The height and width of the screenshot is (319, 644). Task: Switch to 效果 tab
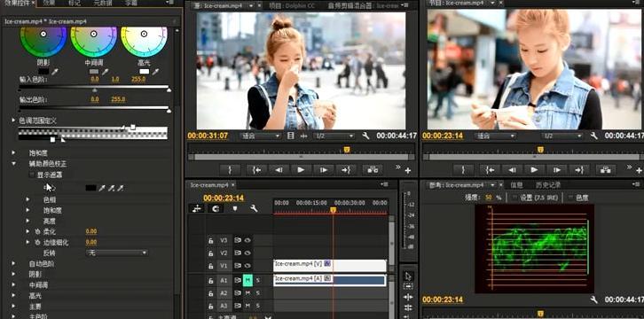pos(49,3)
